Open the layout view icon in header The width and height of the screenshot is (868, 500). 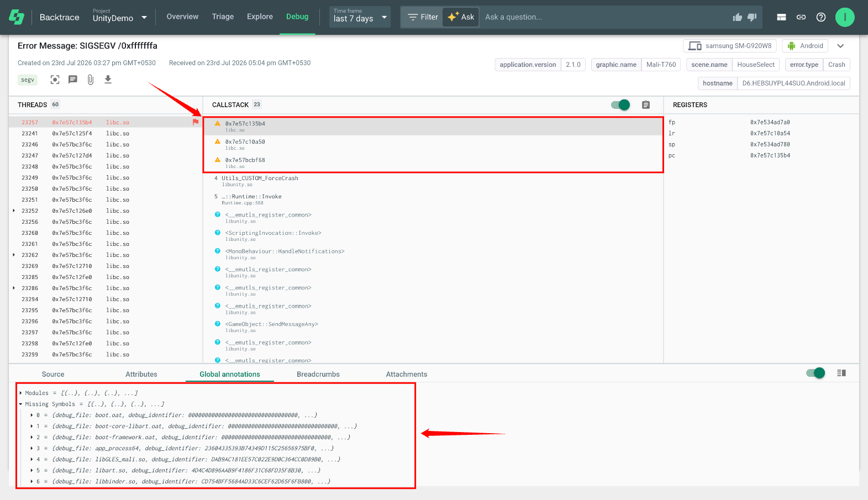pyautogui.click(x=781, y=17)
